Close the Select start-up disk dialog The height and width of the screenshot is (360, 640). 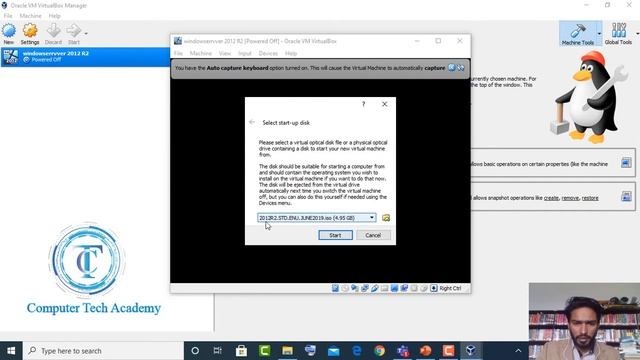384,104
